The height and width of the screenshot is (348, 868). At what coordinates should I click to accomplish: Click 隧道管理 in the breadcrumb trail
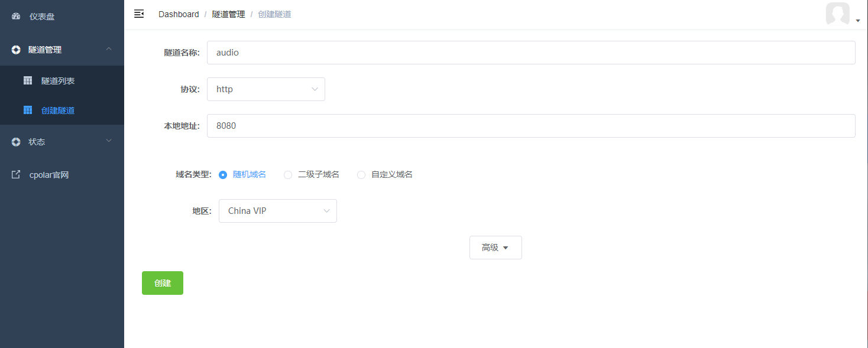point(228,14)
